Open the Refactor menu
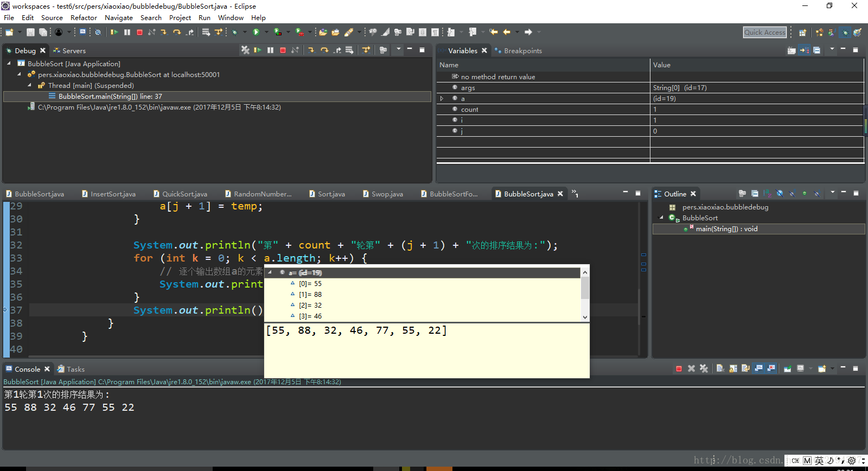The height and width of the screenshot is (471, 868). (x=84, y=17)
